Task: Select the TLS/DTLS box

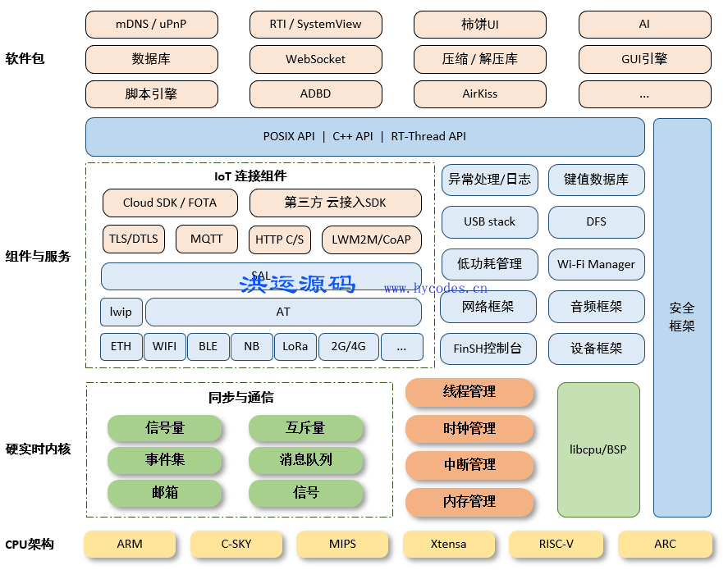Action: click(134, 239)
